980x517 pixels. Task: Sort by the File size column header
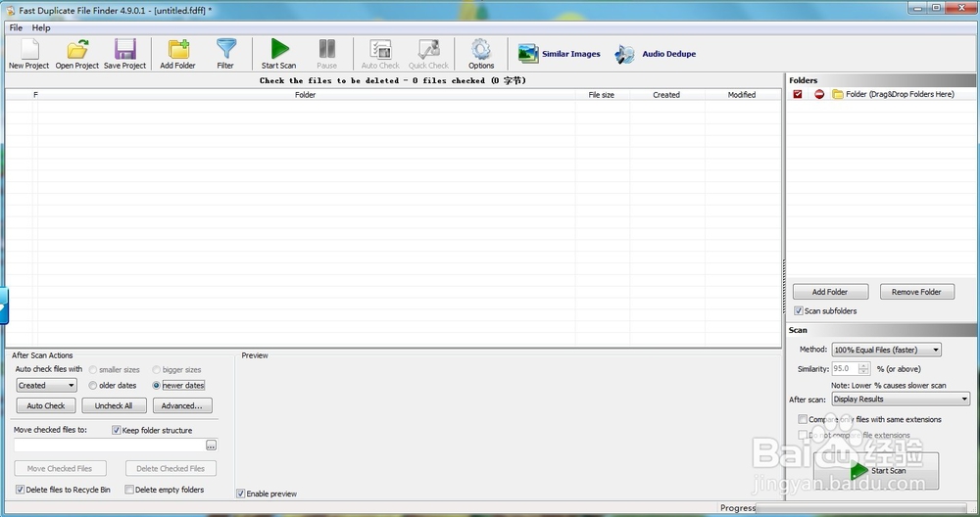602,95
